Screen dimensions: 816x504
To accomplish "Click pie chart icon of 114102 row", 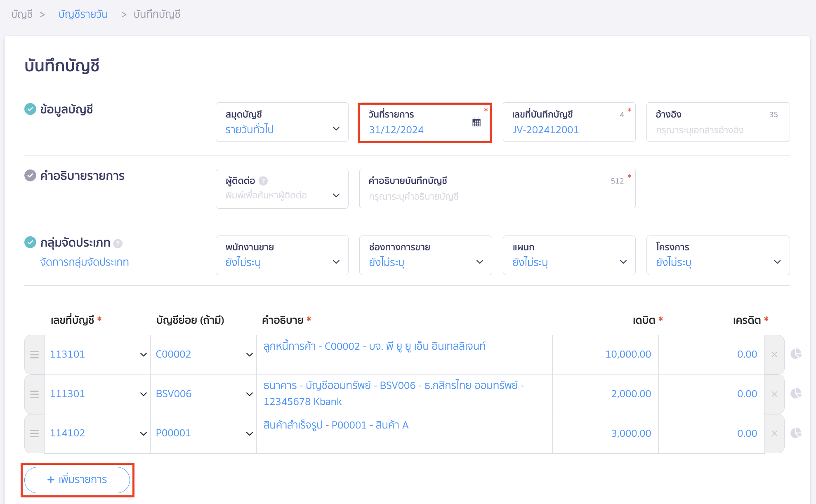I will coord(796,433).
